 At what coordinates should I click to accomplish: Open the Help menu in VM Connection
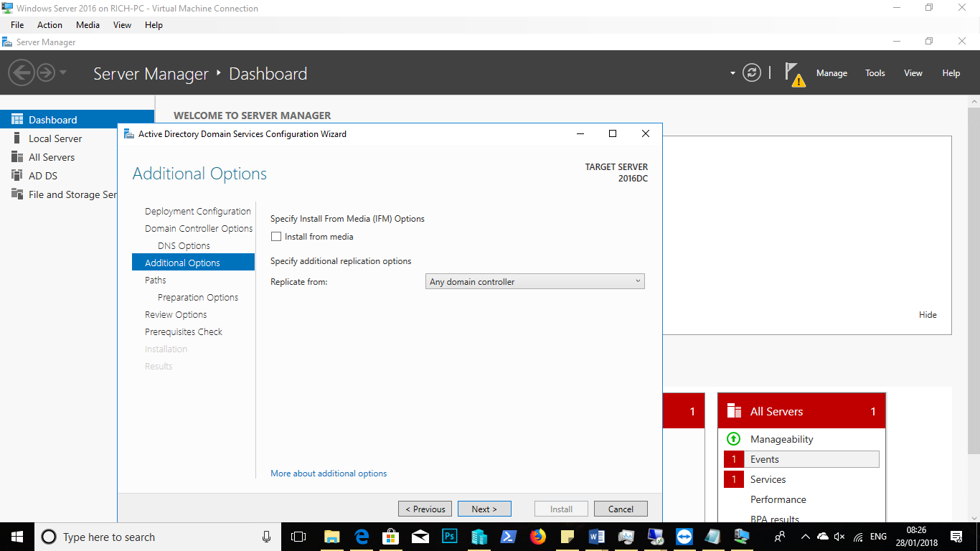[x=154, y=24]
